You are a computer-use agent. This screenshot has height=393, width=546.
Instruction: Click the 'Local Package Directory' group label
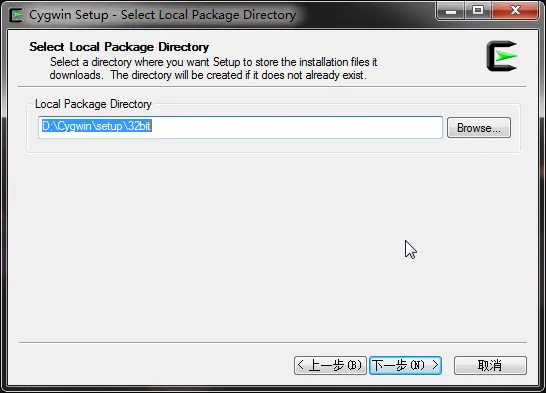point(93,104)
